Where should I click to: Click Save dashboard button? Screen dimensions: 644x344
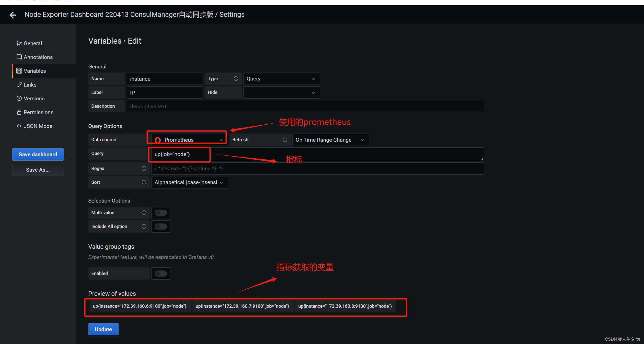[x=38, y=155]
